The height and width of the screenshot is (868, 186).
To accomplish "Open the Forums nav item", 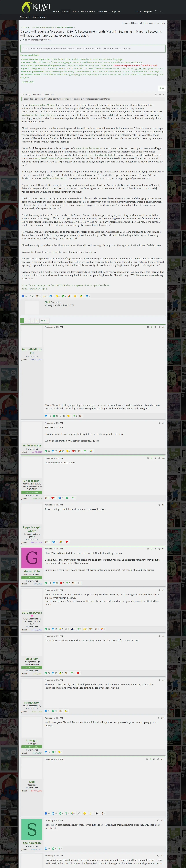I will [65, 11].
